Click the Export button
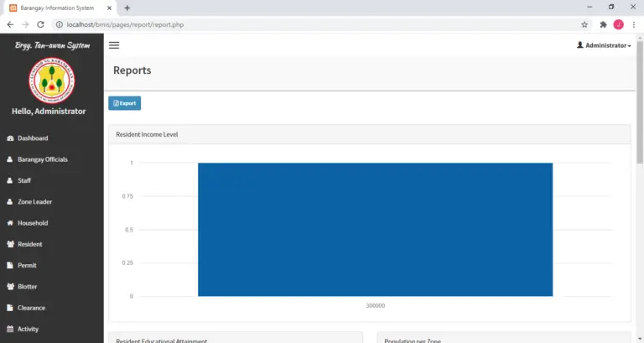Viewport: 644px width, 343px height. click(x=124, y=103)
